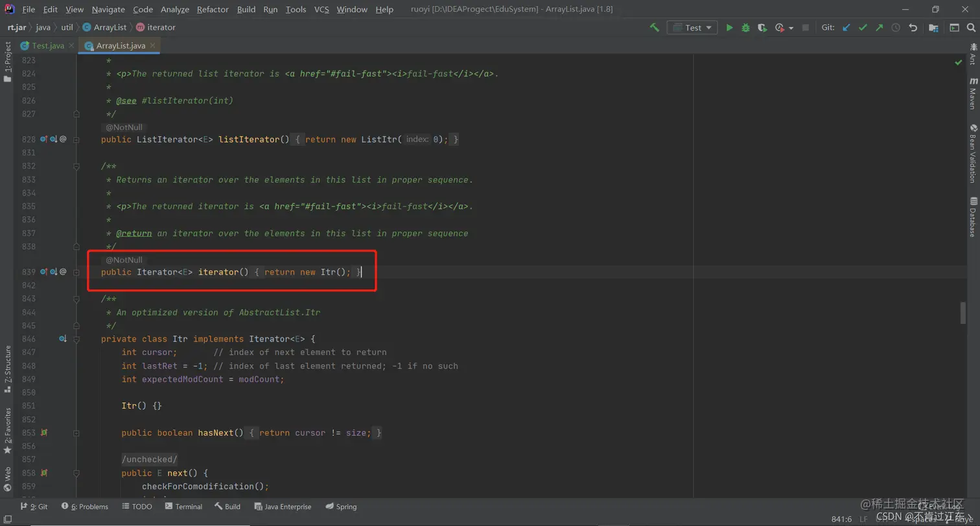Click the green inspection checkmark in the editor corner
This screenshot has height=526, width=980.
point(959,62)
